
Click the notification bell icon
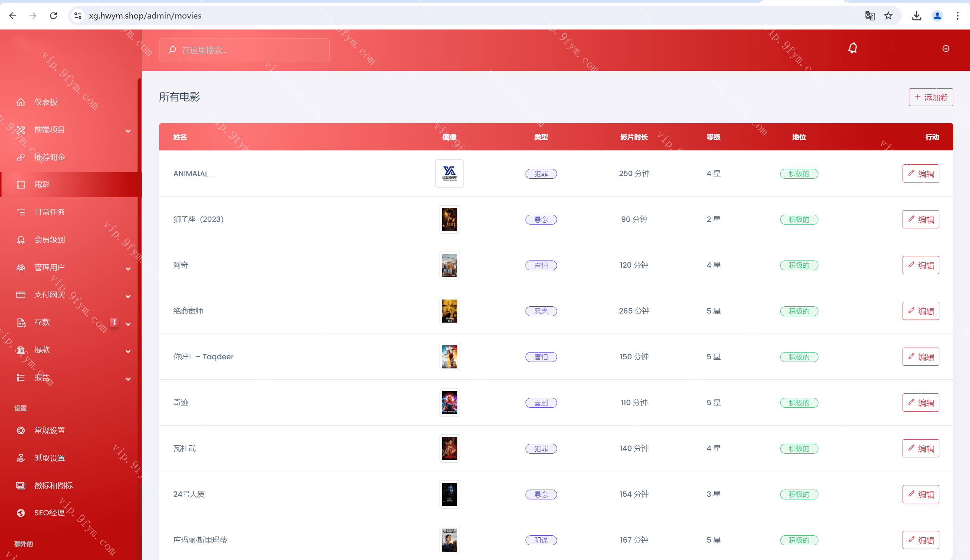pyautogui.click(x=852, y=48)
